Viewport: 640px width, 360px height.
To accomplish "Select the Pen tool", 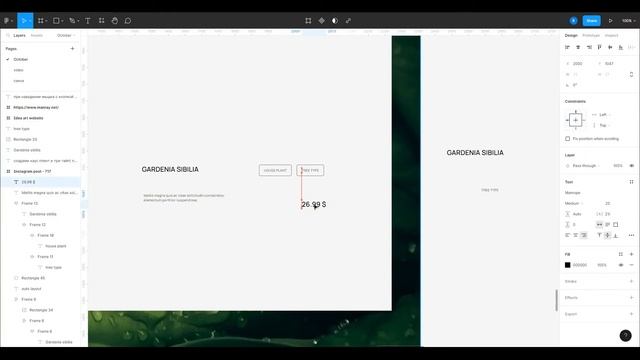I will click(72, 20).
